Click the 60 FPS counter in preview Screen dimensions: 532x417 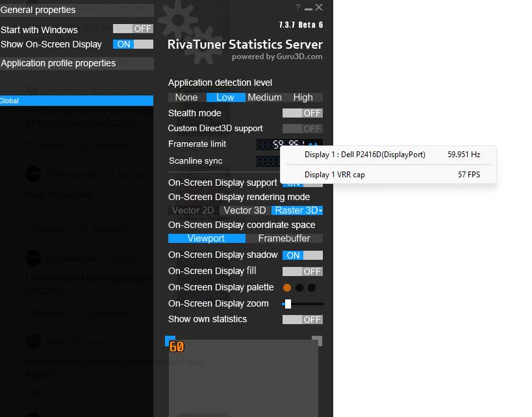(x=177, y=347)
